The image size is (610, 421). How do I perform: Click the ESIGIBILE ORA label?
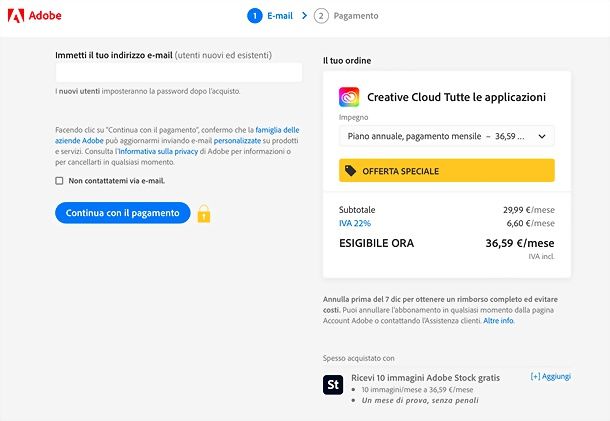pyautogui.click(x=377, y=243)
